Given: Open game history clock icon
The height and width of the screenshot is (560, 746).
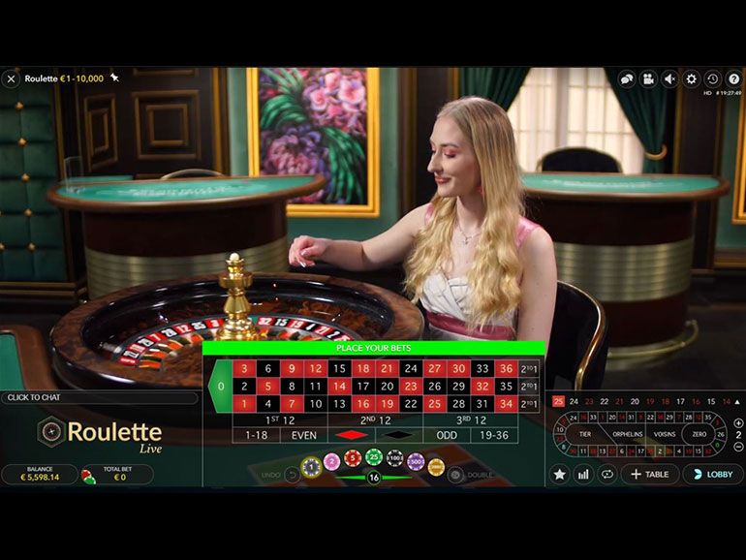Looking at the screenshot, I should [713, 79].
